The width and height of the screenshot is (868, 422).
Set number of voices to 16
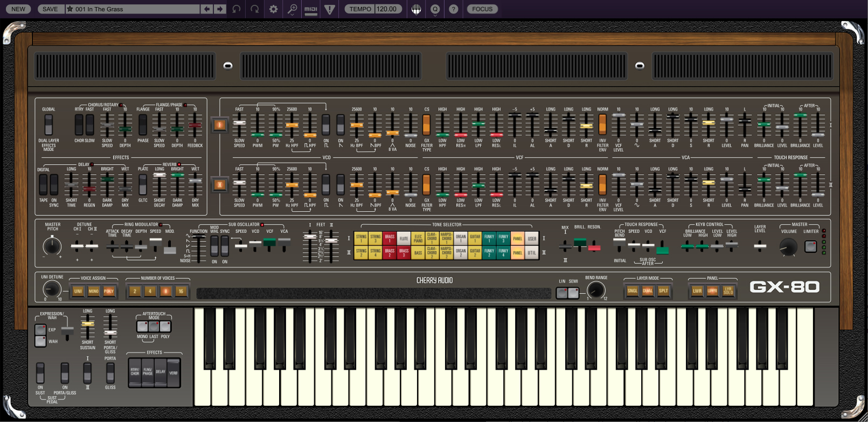[x=181, y=291]
